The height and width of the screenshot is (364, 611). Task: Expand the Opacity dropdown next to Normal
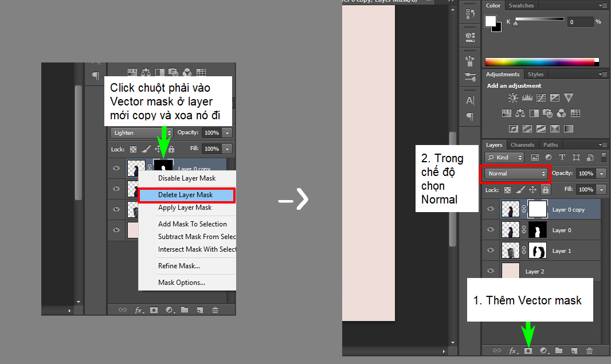pyautogui.click(x=601, y=173)
